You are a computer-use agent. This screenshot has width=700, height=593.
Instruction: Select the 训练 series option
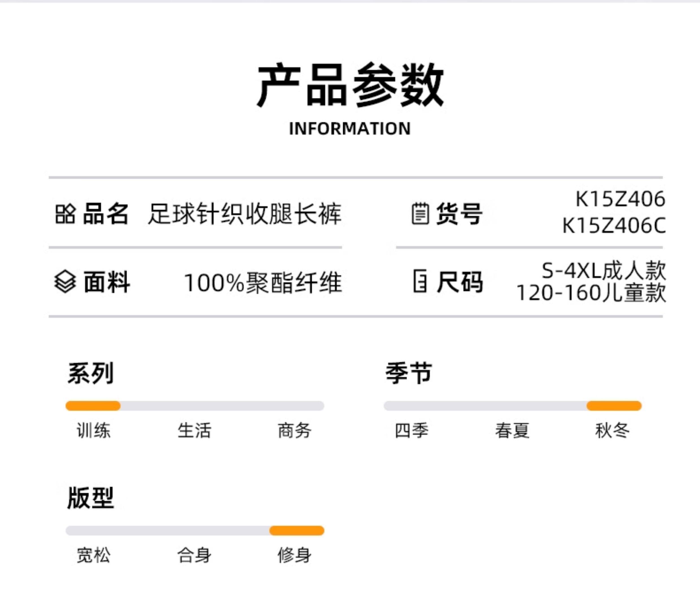click(93, 431)
